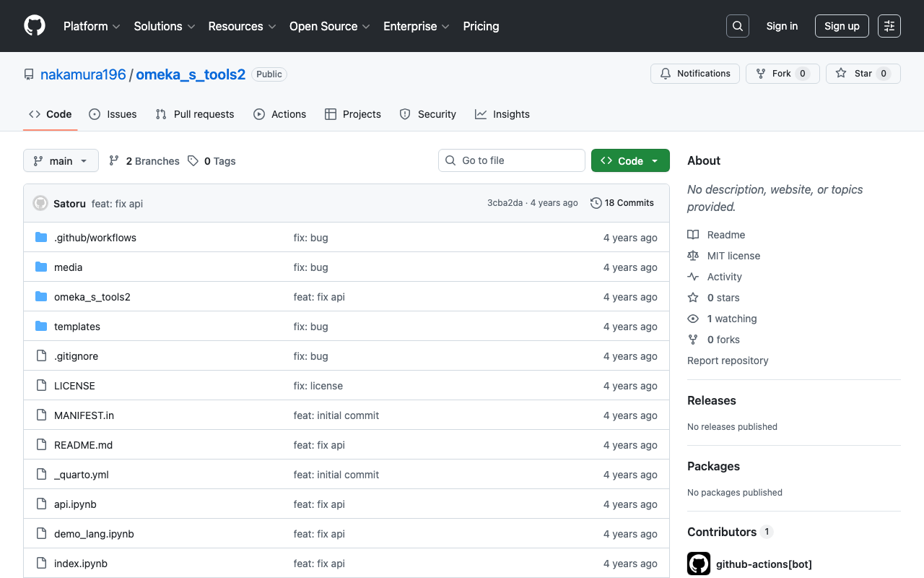Open the media folder

pyautogui.click(x=68, y=267)
